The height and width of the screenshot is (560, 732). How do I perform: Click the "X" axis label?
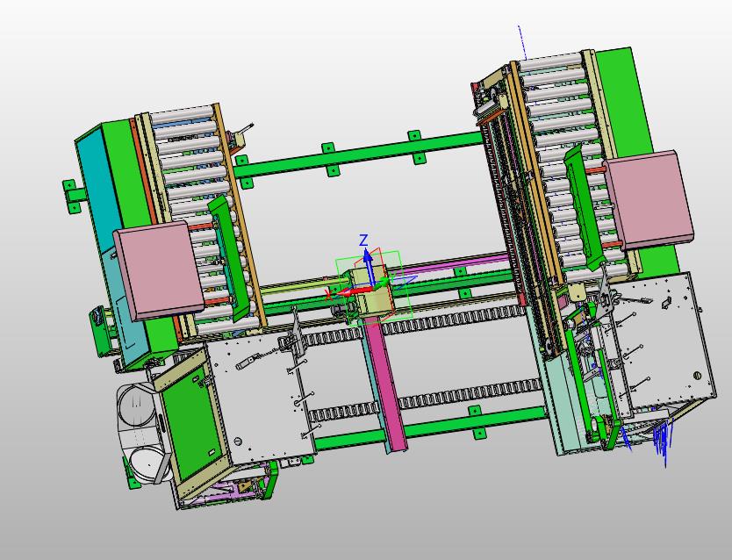329,295
